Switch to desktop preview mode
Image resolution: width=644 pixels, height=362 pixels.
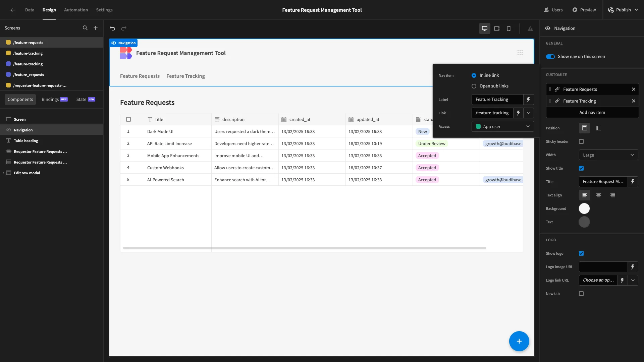pos(485,28)
